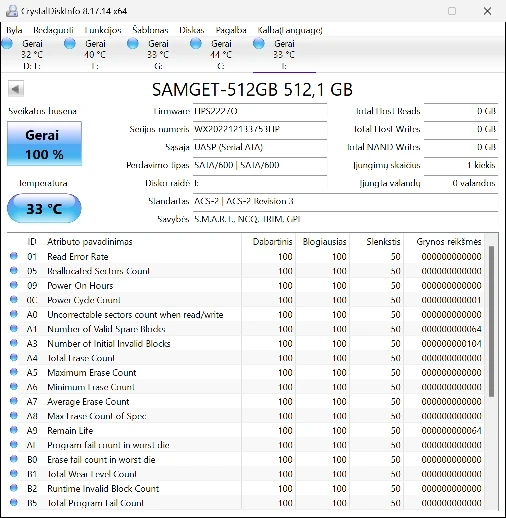Click the 33 °C temperature button
The height and width of the screenshot is (518, 506).
click(44, 208)
